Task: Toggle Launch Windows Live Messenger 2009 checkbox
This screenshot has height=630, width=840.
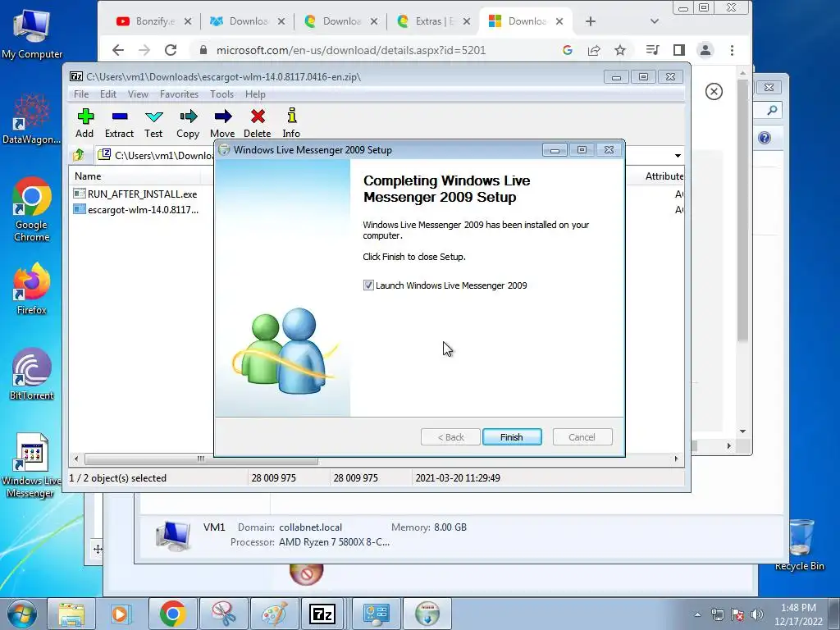Action: point(368,285)
